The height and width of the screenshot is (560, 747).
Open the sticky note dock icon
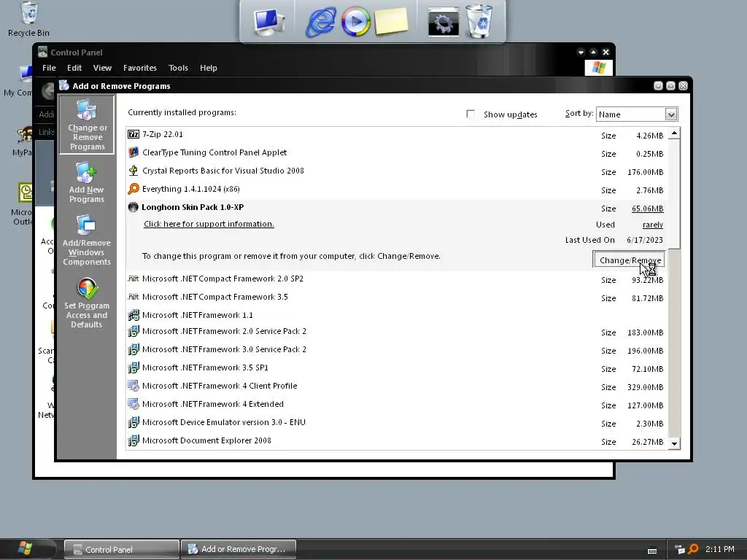pyautogui.click(x=391, y=21)
